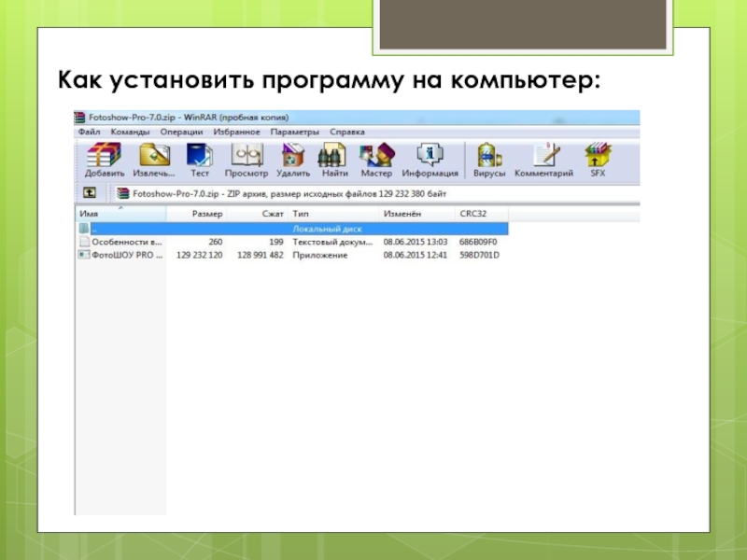Sort by the Сжат column header
This screenshot has width=747, height=560.
click(x=258, y=214)
